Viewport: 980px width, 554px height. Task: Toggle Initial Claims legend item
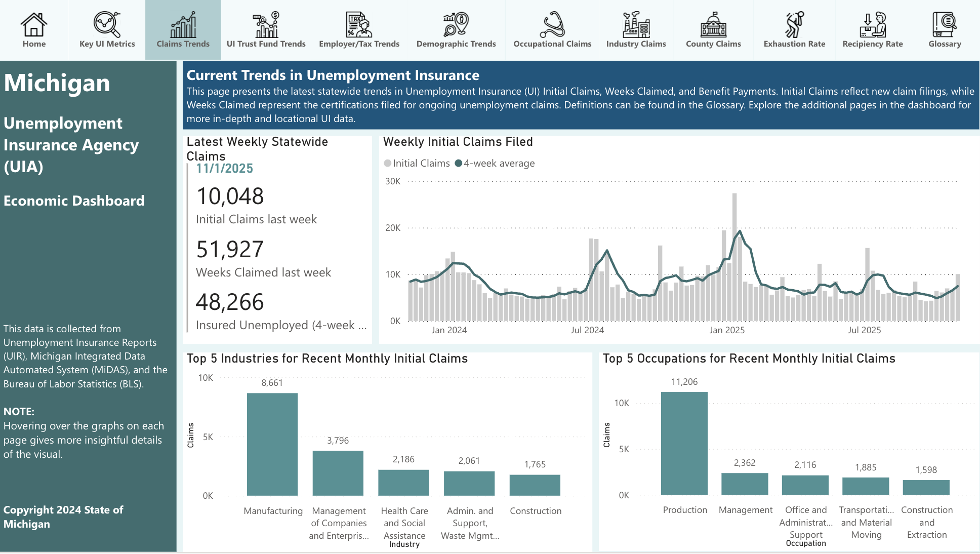coord(417,163)
